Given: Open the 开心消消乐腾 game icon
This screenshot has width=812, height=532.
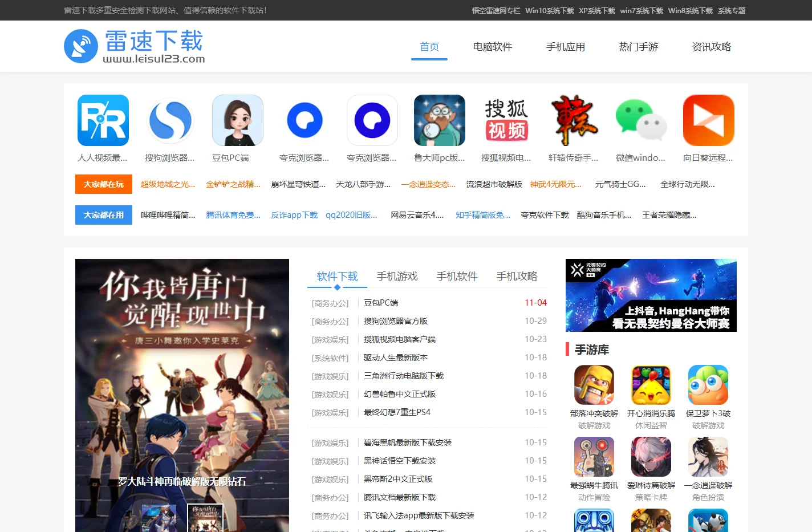Looking at the screenshot, I should click(x=651, y=385).
